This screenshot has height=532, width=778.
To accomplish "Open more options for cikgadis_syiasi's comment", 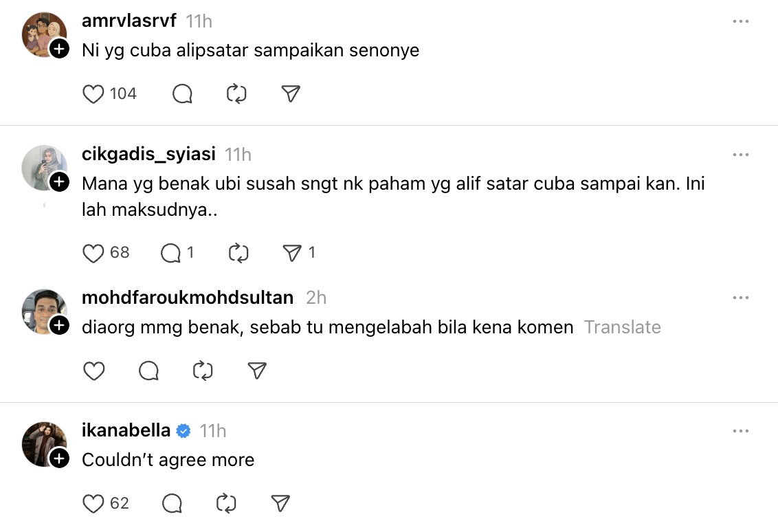I will [740, 155].
